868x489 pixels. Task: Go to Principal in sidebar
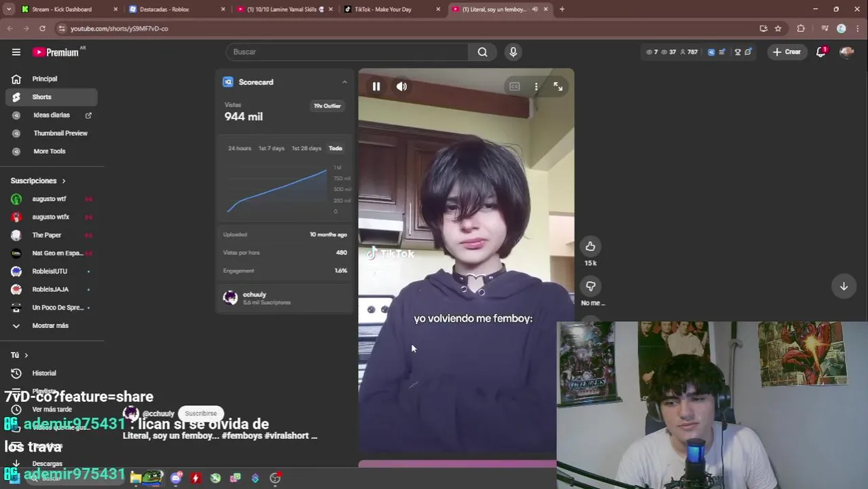(x=52, y=79)
